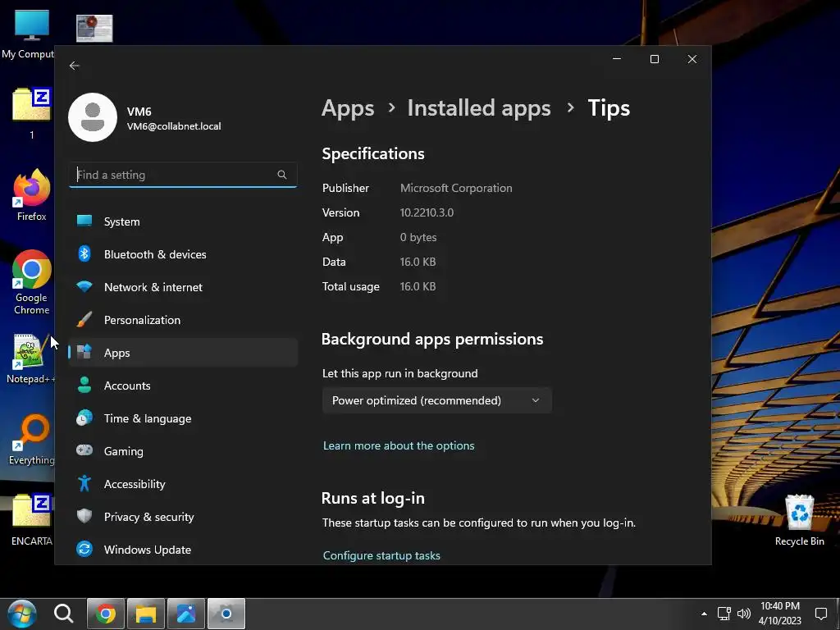Image resolution: width=840 pixels, height=630 pixels.
Task: Click the Network wifi icon in the sidebar
Action: pos(84,286)
